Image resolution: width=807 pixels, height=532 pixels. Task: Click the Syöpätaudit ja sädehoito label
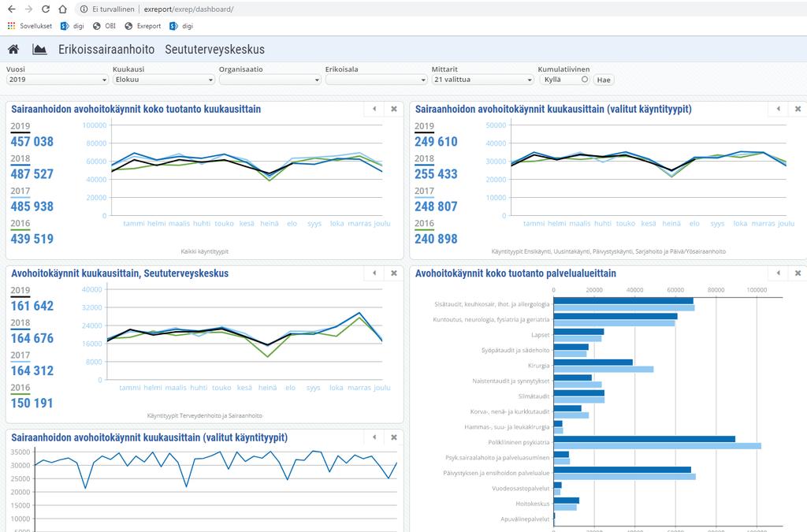coord(515,351)
